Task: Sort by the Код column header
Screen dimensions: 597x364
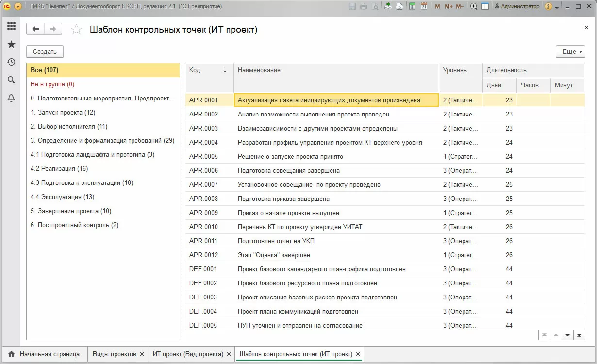Action: pos(209,70)
